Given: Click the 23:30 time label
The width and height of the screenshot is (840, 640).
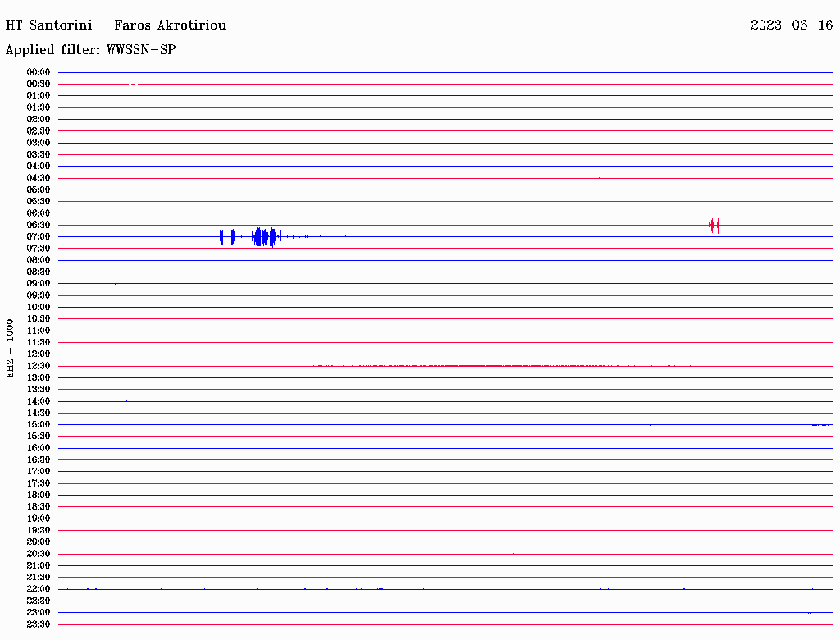Looking at the screenshot, I should tap(39, 624).
